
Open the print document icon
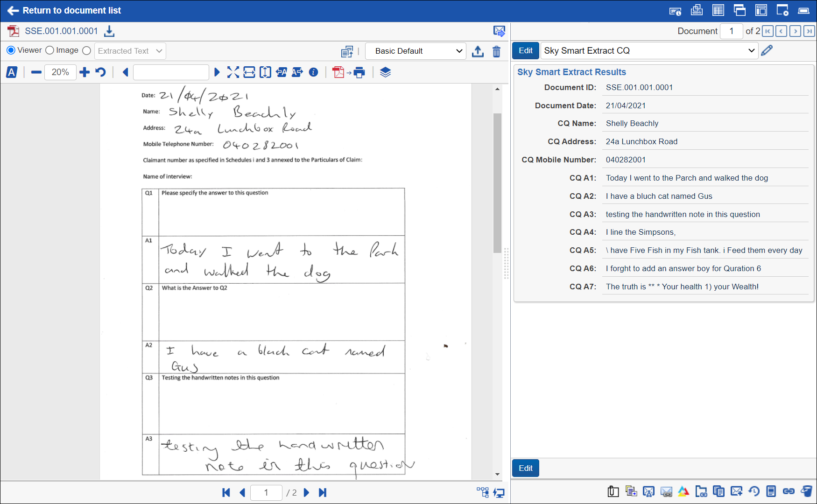tap(359, 72)
